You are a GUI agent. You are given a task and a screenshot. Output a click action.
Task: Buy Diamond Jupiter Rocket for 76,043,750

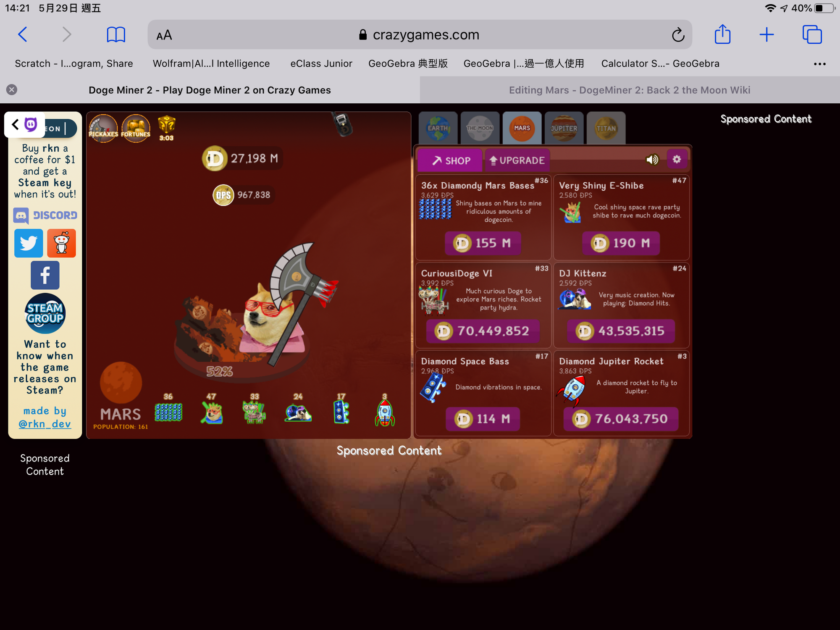621,419
